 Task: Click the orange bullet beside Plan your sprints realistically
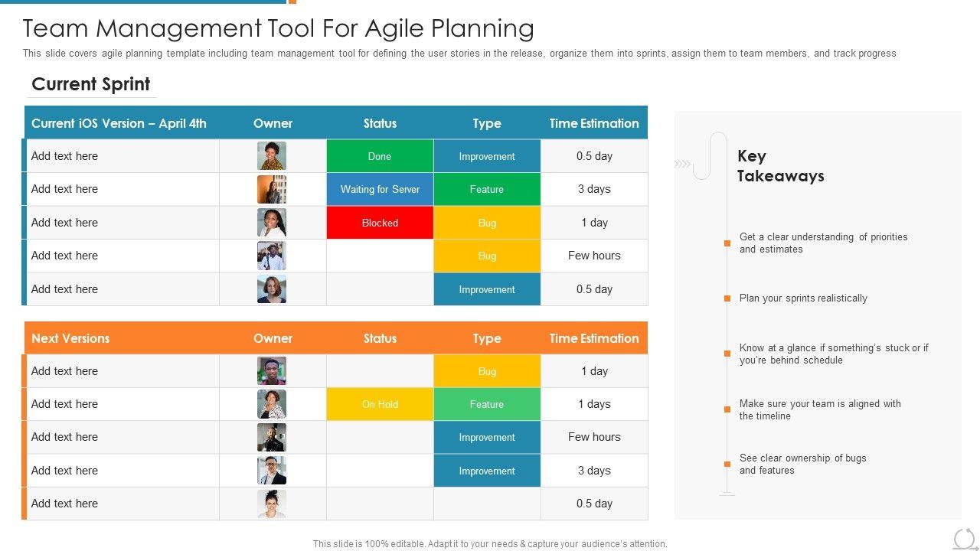click(x=727, y=298)
